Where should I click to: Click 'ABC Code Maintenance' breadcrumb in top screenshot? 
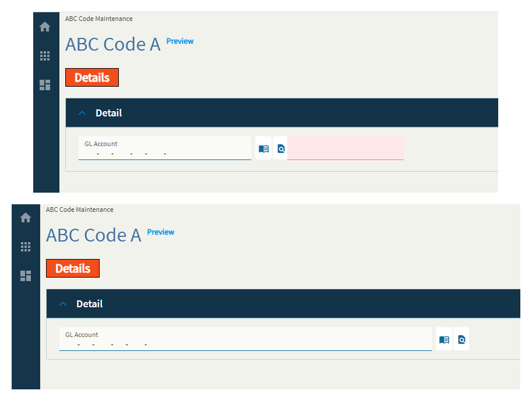(98, 19)
